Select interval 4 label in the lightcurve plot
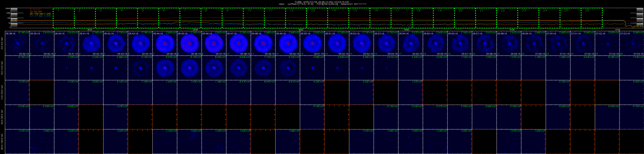This screenshot has width=644, height=154. (121, 10)
